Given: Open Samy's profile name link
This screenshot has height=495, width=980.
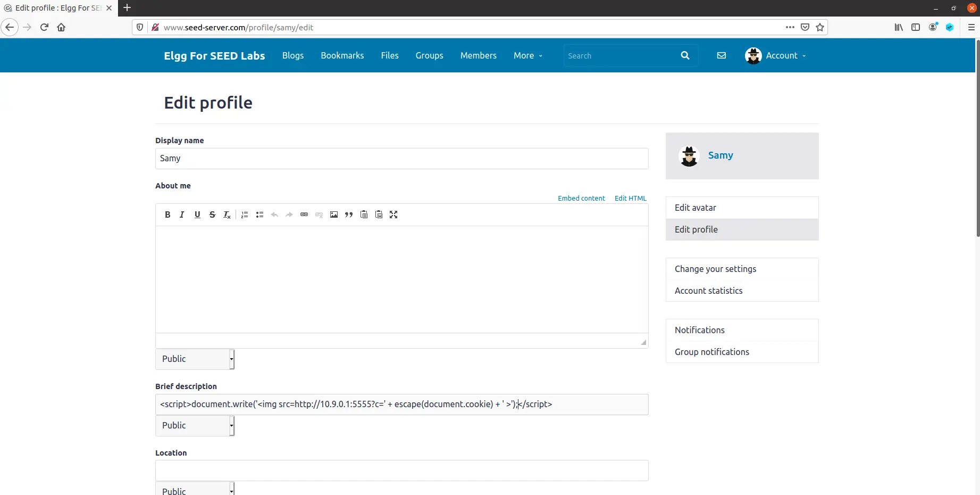Looking at the screenshot, I should click(721, 155).
